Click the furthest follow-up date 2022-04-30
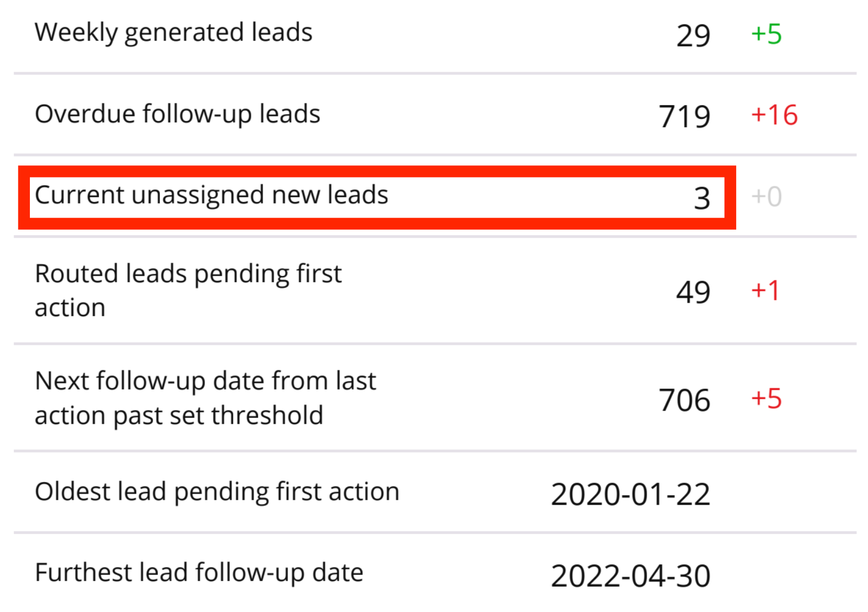 [631, 575]
